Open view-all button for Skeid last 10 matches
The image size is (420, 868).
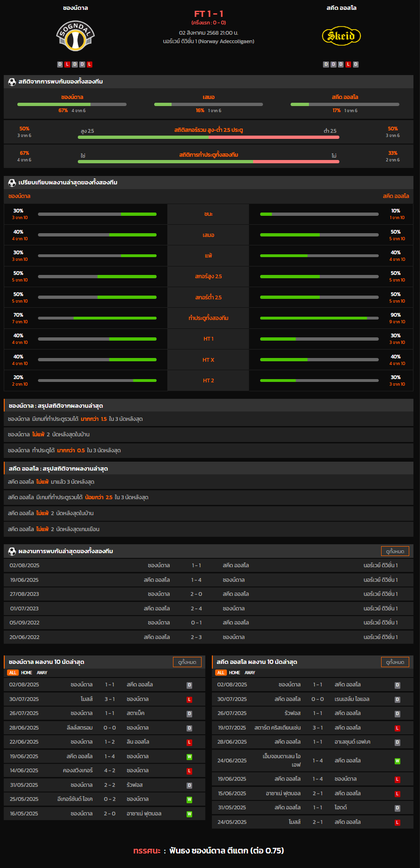[395, 662]
